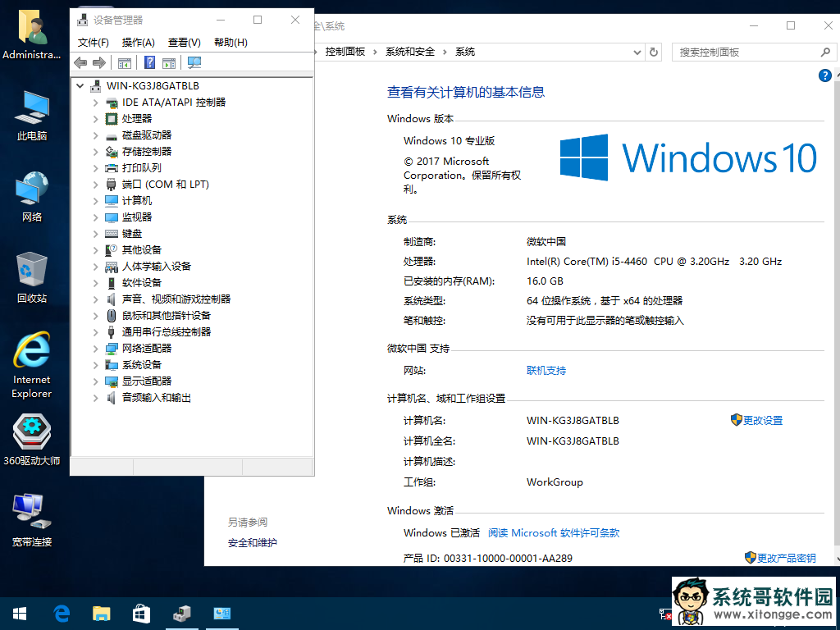Select the 系统设备 tree item
This screenshot has width=840, height=630.
click(x=141, y=365)
